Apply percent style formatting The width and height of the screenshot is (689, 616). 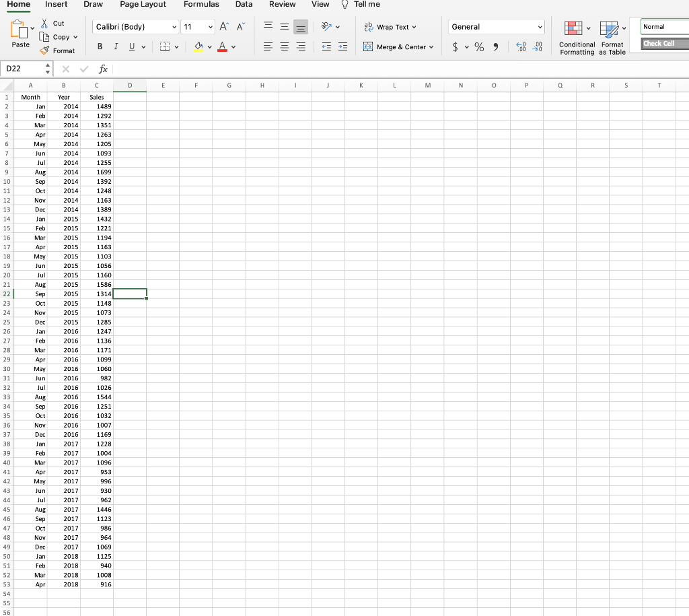click(479, 46)
